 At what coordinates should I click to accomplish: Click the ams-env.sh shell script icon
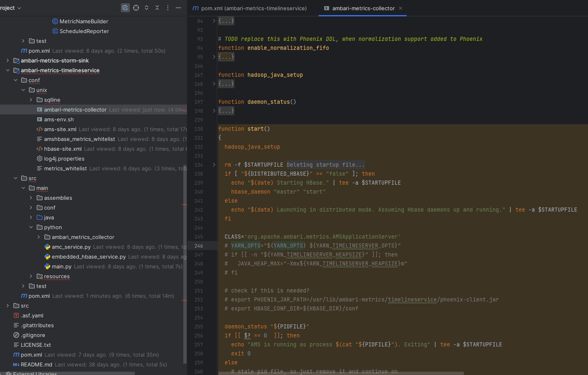[40, 119]
